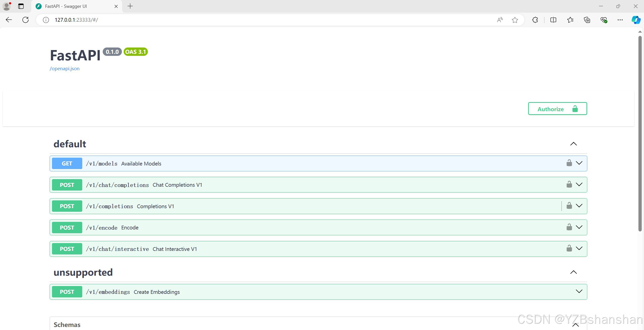Click the GET method badge for /v1/models
The image size is (644, 330).
[67, 163]
